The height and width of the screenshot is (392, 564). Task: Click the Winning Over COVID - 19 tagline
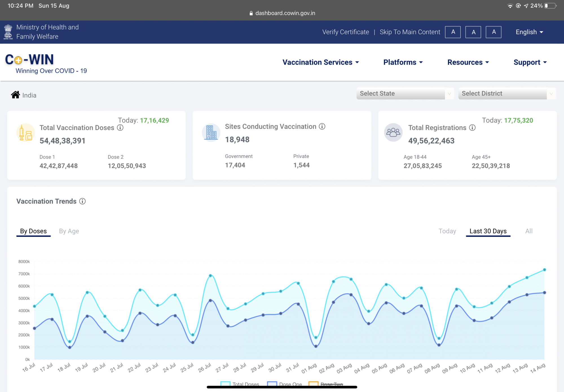(x=51, y=71)
